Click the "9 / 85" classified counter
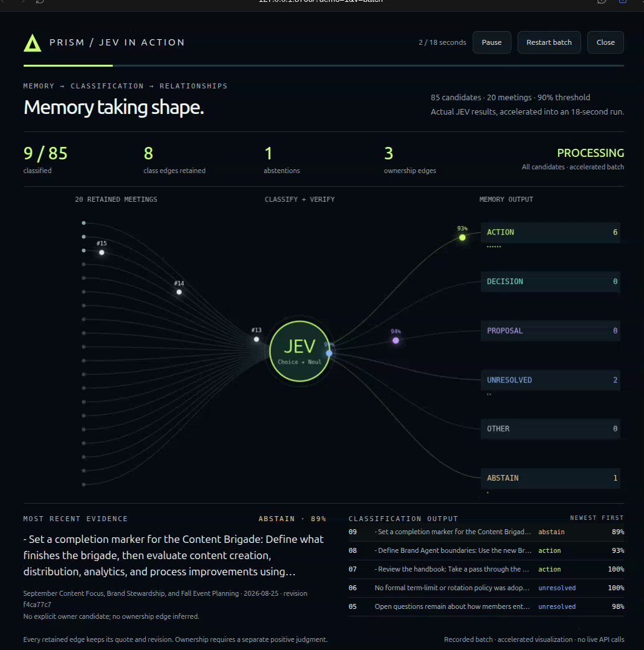644x650 pixels. (45, 153)
